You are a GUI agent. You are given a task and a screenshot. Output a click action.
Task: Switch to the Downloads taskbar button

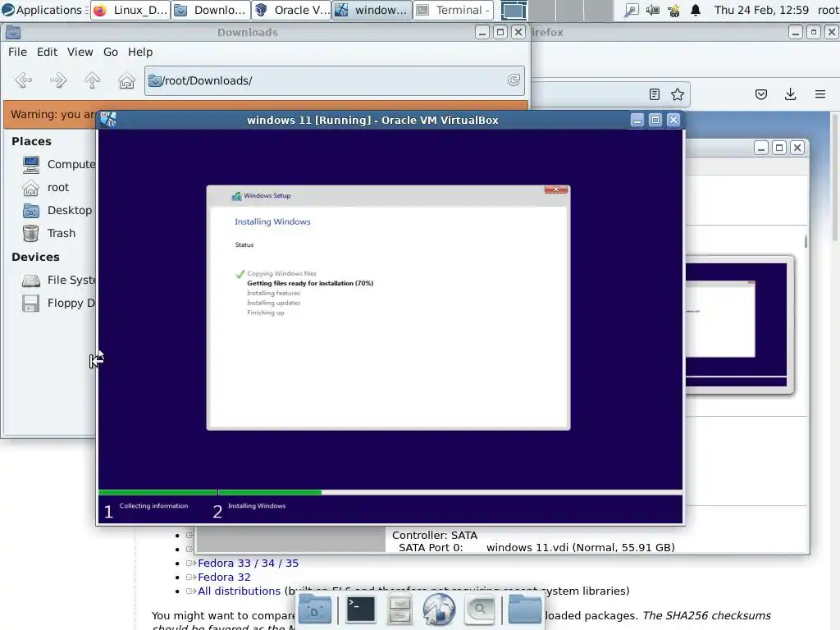[211, 10]
